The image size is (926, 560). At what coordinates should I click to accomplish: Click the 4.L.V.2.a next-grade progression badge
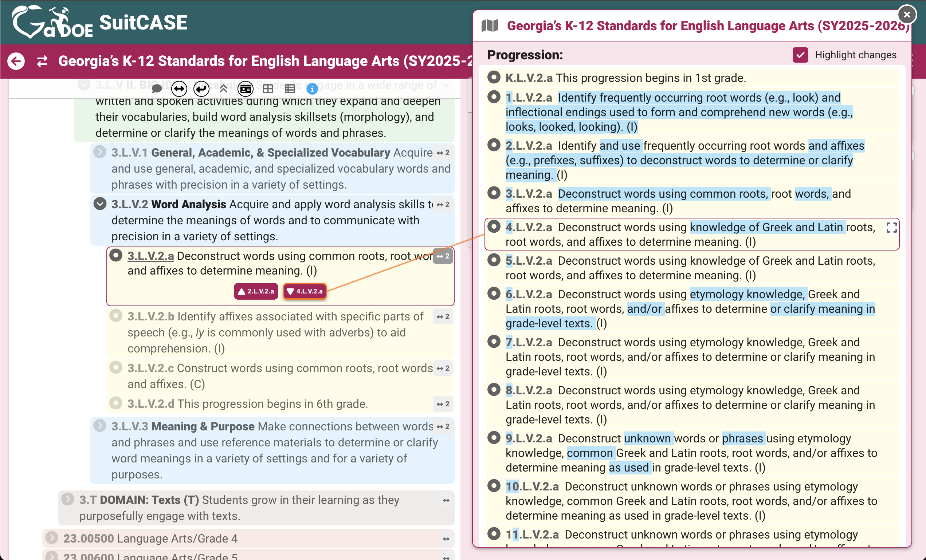(305, 291)
